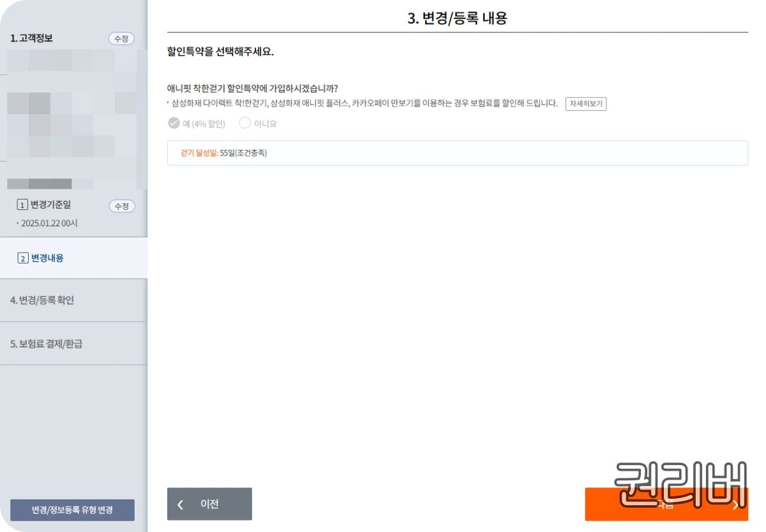Click the '2025.01.22 00시' date text
Screen dimensions: 766x532
49,223
